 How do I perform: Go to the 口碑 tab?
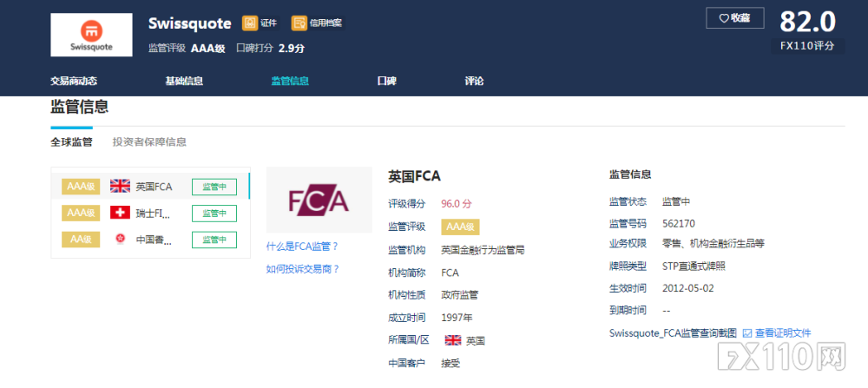[386, 81]
